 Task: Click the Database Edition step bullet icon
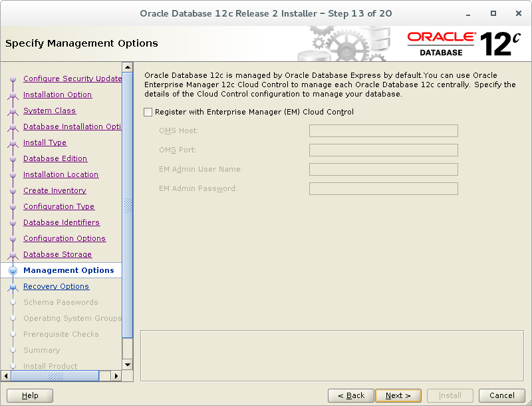[13, 158]
